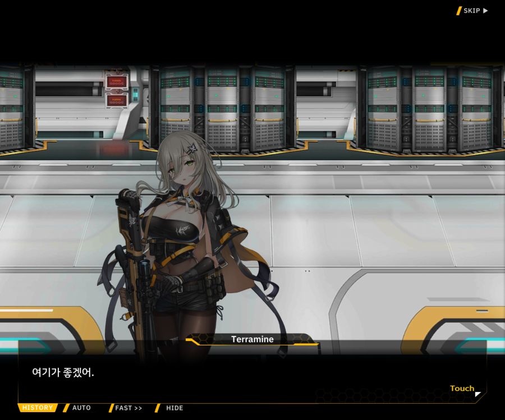The height and width of the screenshot is (420, 505).
Task: Click the SKIP play-arrow icon
Action: (x=485, y=11)
